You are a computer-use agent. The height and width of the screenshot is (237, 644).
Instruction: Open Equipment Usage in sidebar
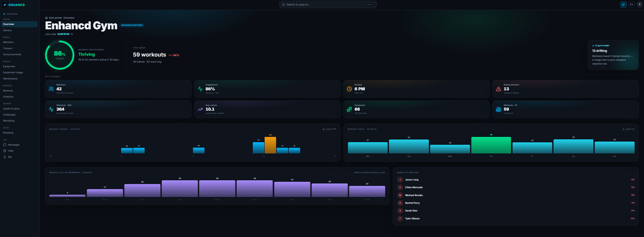[x=19, y=72]
